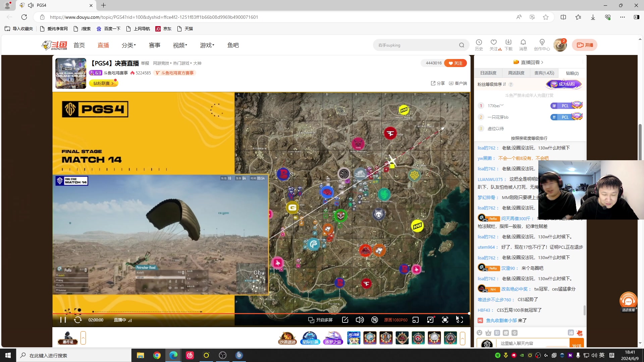
Task: Open the multi-screen 开启多屏 option
Action: 320,320
